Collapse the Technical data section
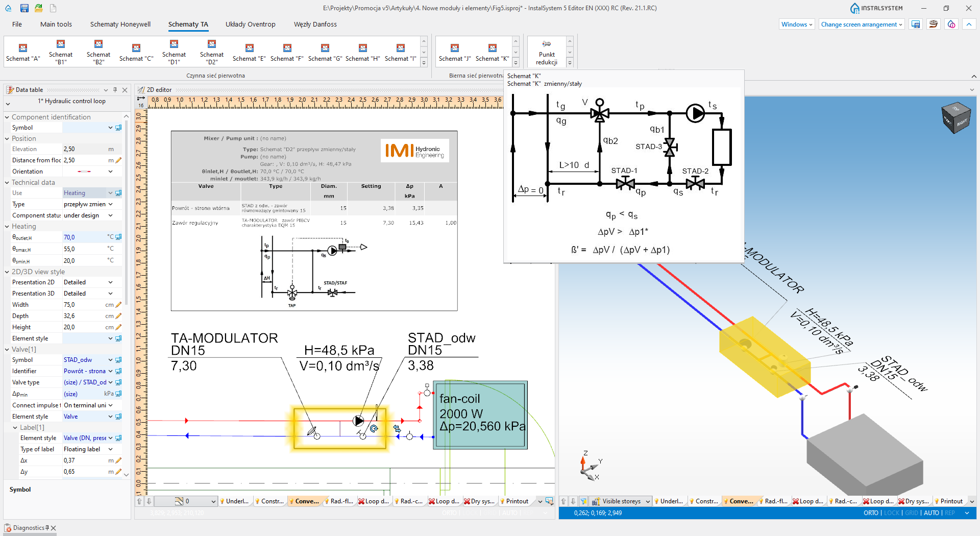Image resolution: width=980 pixels, height=536 pixels. 7,183
